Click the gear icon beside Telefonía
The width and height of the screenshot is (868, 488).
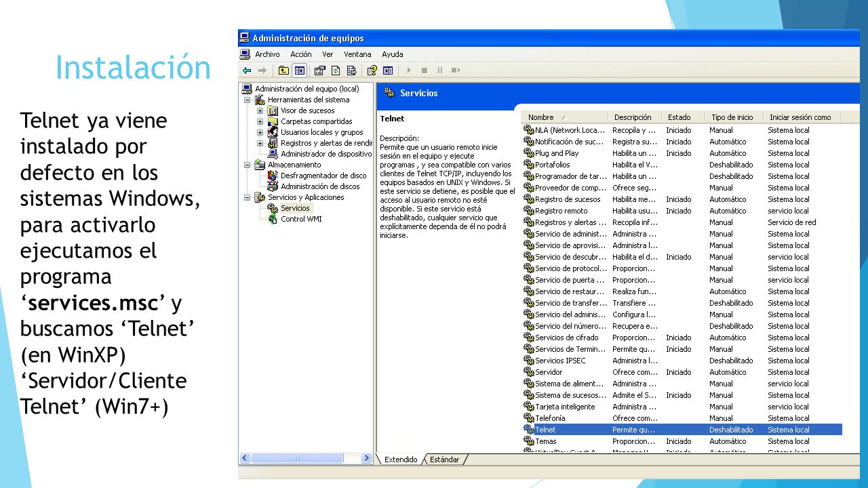(x=529, y=418)
